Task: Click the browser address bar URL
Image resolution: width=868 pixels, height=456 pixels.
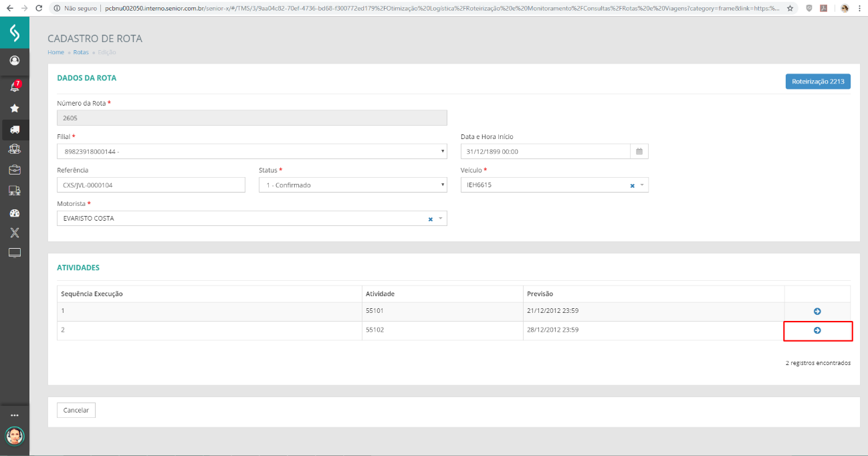Action: (441, 9)
